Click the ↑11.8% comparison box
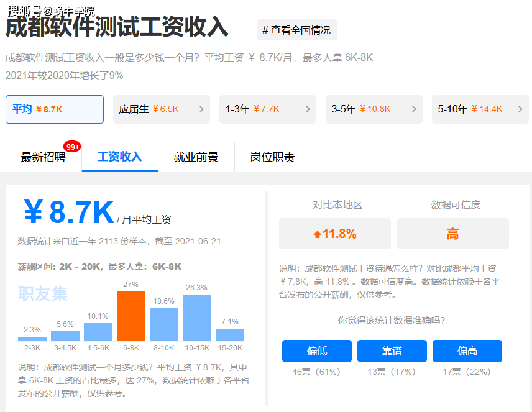The width and height of the screenshot is (532, 412). pos(335,234)
